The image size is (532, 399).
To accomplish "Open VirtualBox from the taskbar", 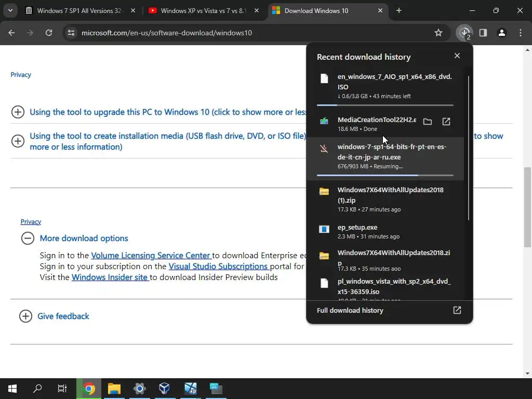I will [x=165, y=389].
